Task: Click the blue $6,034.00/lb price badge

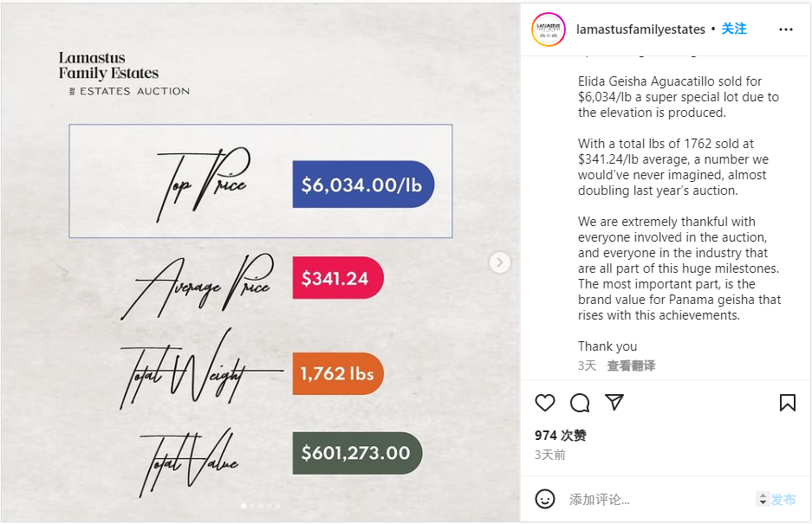Action: 363,184
